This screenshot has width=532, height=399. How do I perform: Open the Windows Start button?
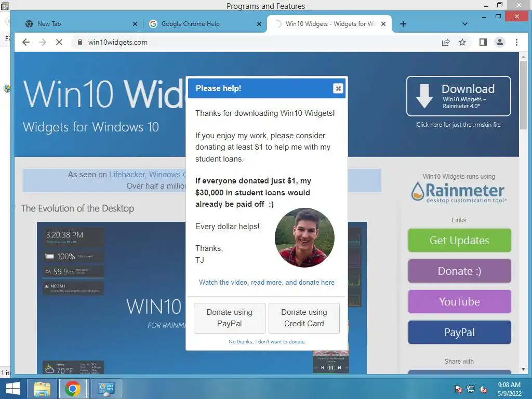[x=12, y=389]
